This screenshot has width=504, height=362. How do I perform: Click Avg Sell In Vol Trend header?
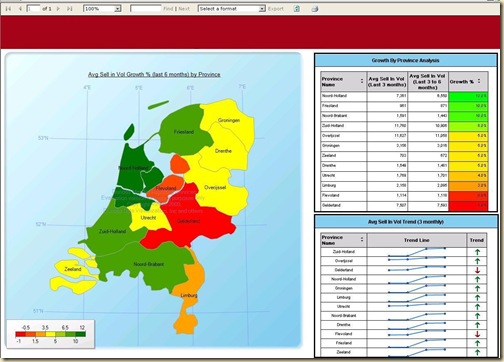click(406, 222)
